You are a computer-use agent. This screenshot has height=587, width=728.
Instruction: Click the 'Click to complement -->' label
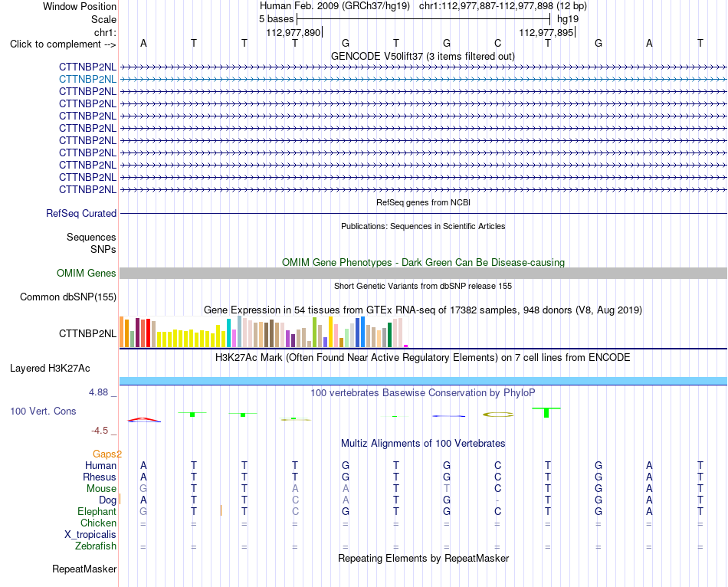pyautogui.click(x=63, y=44)
